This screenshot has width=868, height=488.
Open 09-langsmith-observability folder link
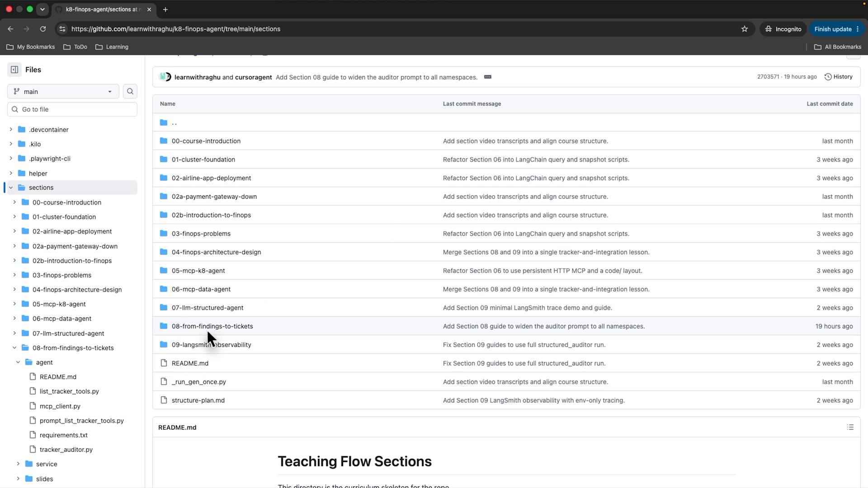(x=211, y=345)
